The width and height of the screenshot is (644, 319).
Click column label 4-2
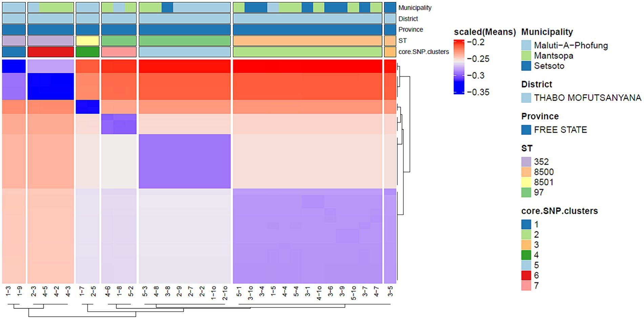(57, 291)
